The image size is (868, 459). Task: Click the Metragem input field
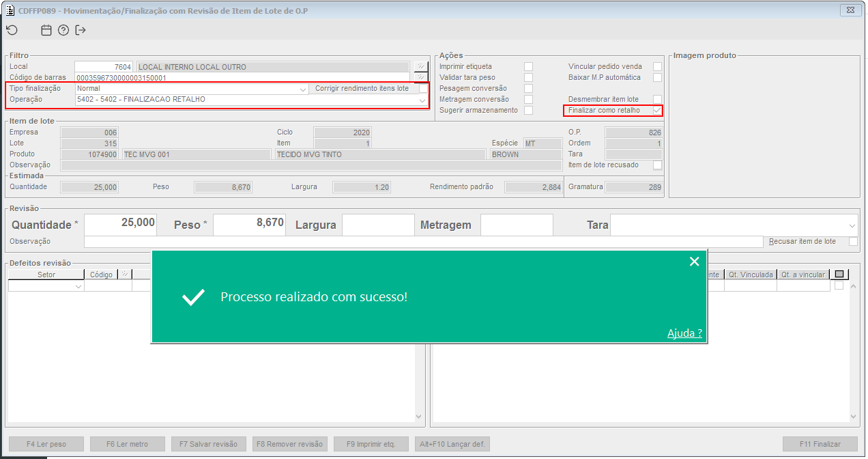[517, 224]
